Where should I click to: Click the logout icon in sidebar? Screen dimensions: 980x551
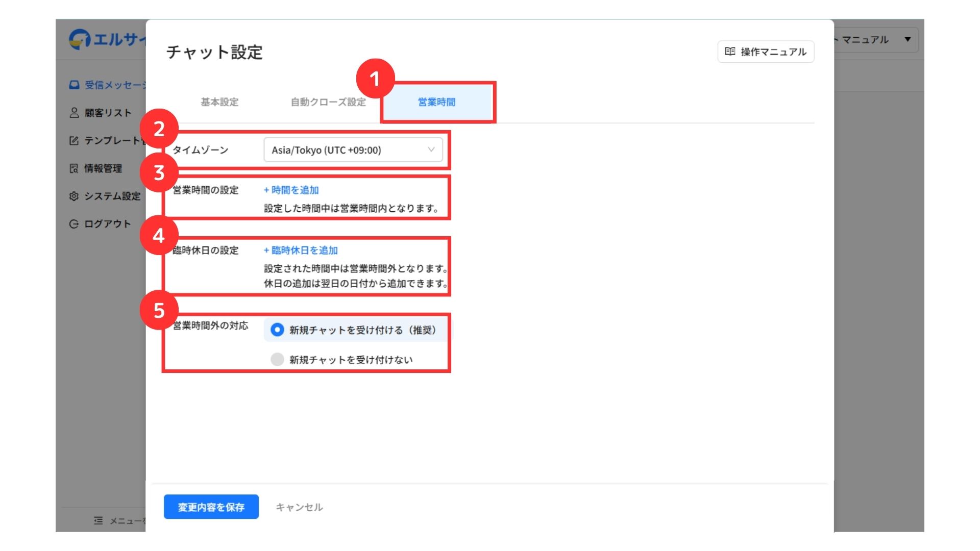click(x=74, y=224)
